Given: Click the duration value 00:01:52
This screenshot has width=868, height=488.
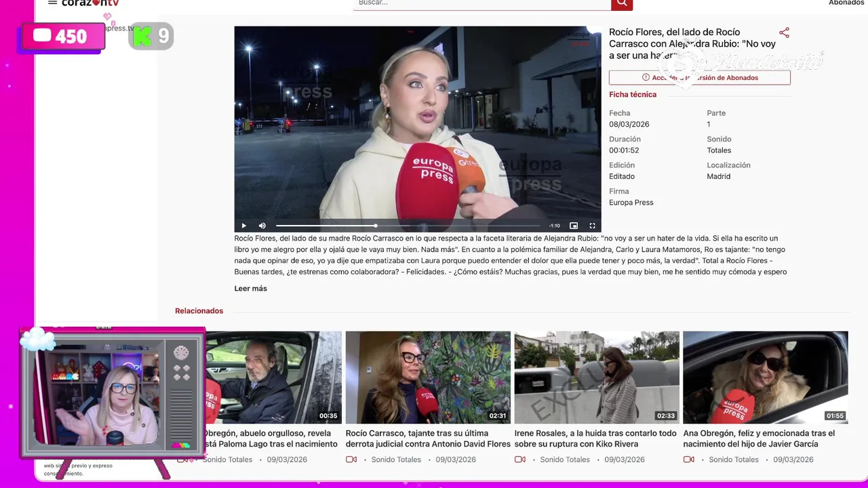Looking at the screenshot, I should coord(624,150).
